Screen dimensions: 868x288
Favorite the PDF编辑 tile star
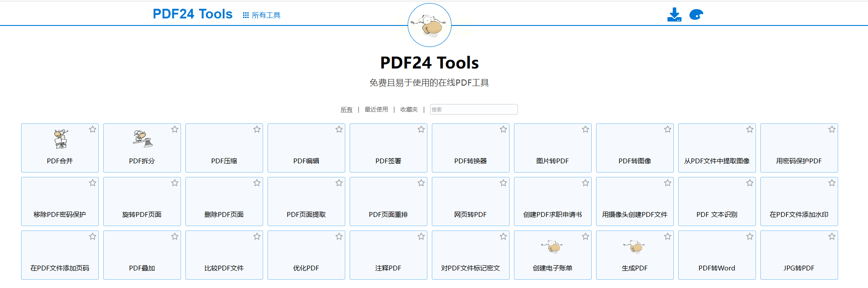(339, 130)
